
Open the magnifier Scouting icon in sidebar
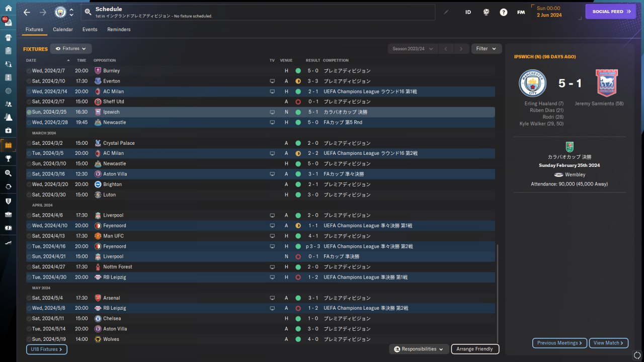pyautogui.click(x=8, y=173)
